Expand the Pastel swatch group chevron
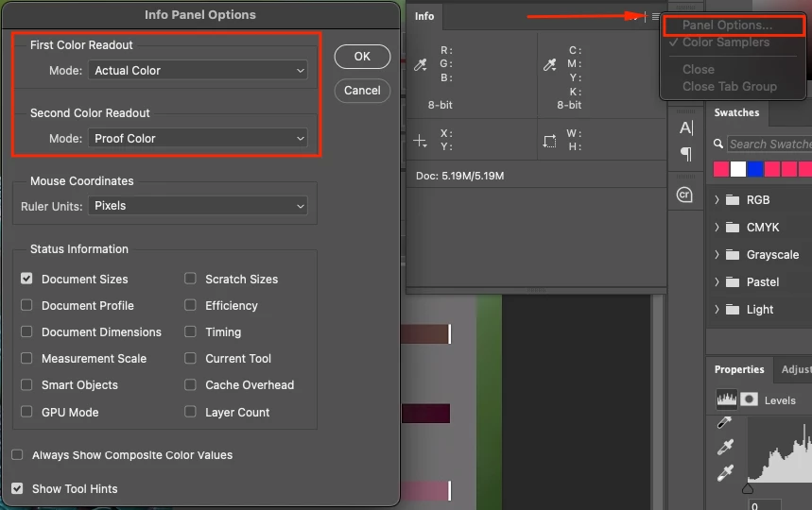This screenshot has width=812, height=510. [717, 281]
